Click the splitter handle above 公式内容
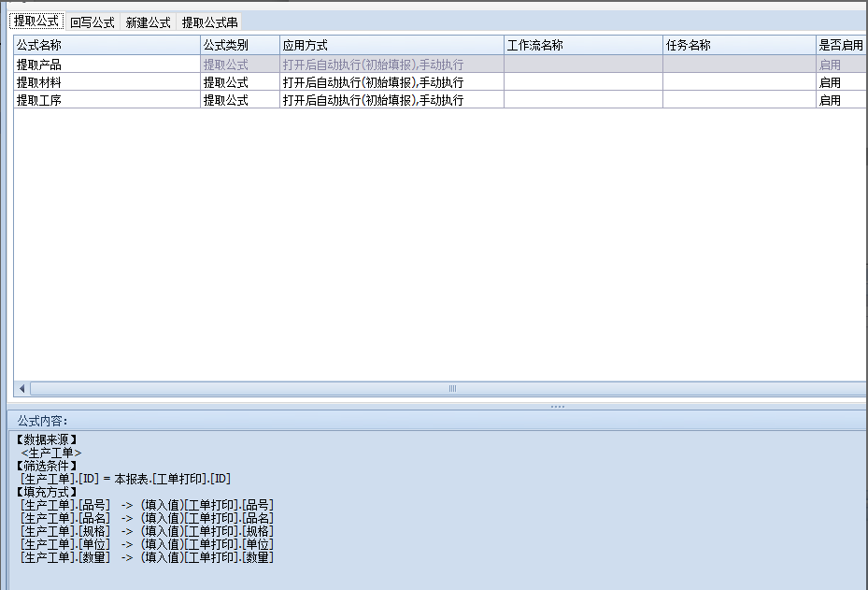This screenshot has height=590, width=868. 557,407
